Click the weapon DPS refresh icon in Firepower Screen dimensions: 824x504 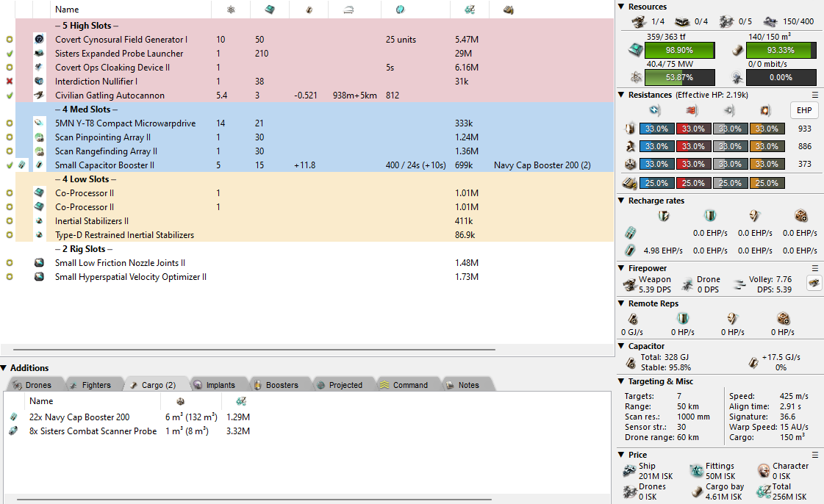click(x=814, y=283)
